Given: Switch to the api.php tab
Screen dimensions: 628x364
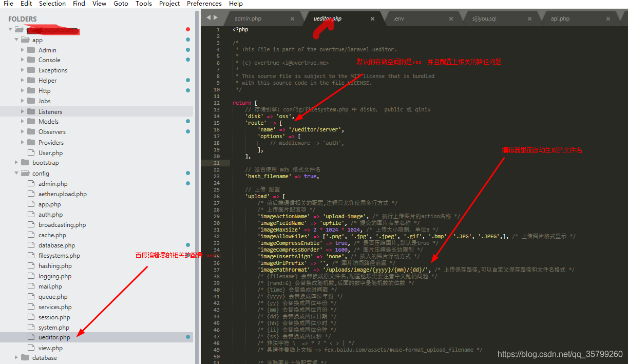Looking at the screenshot, I should [x=560, y=18].
